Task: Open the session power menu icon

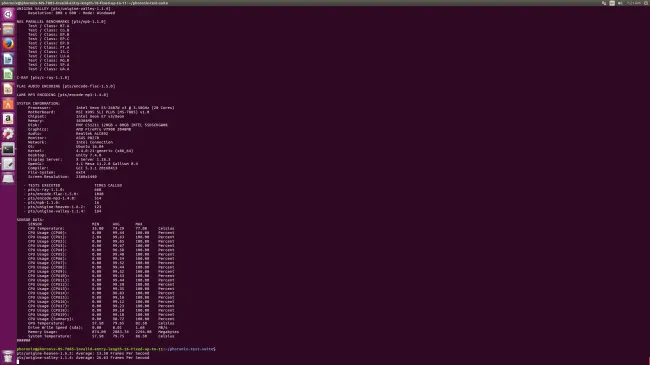Action: click(646, 3)
